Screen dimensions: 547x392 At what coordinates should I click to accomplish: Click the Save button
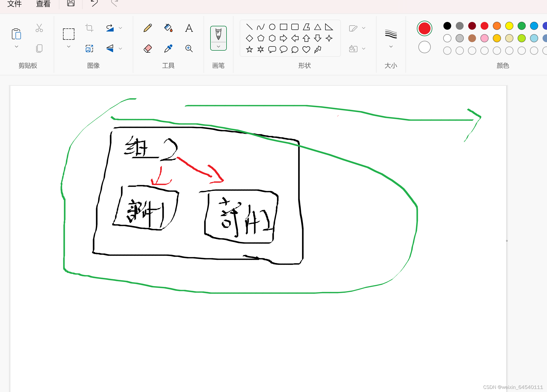[x=71, y=3]
